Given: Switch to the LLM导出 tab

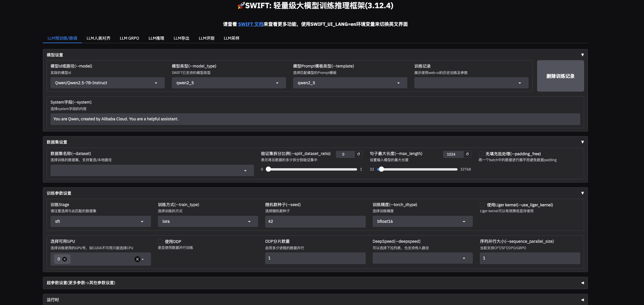Looking at the screenshot, I should [x=181, y=38].
